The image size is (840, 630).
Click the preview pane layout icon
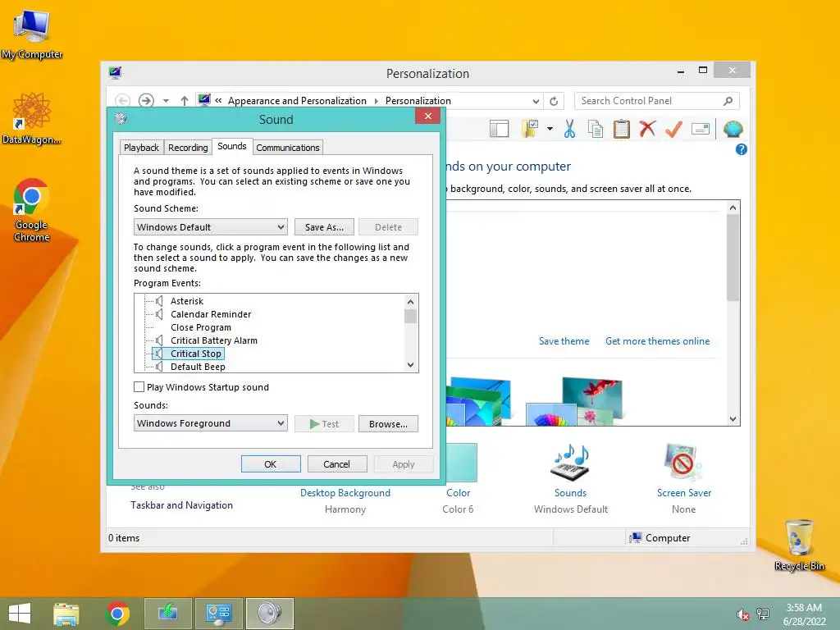pos(499,129)
